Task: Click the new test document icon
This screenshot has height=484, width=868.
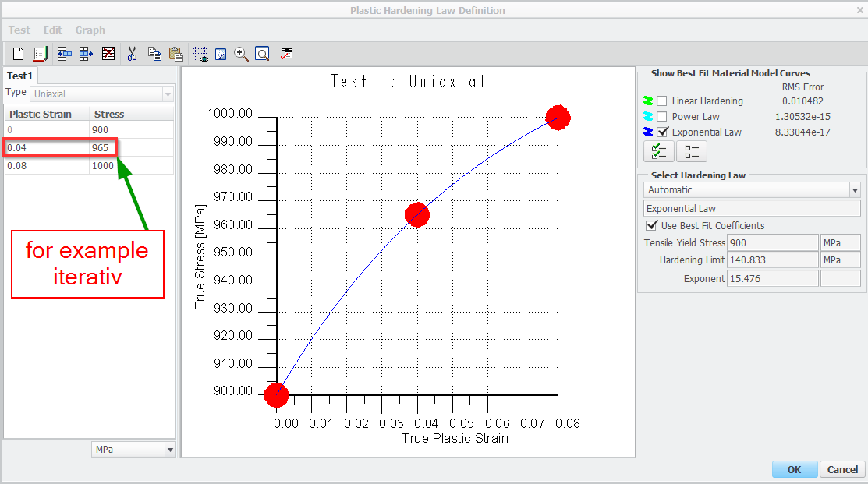Action: click(x=18, y=54)
